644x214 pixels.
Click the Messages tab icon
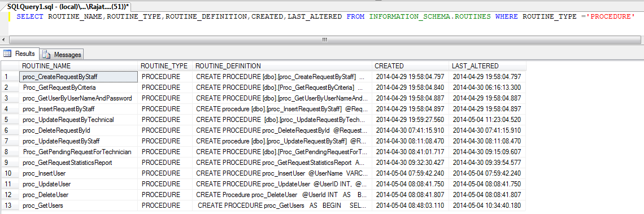46,55
